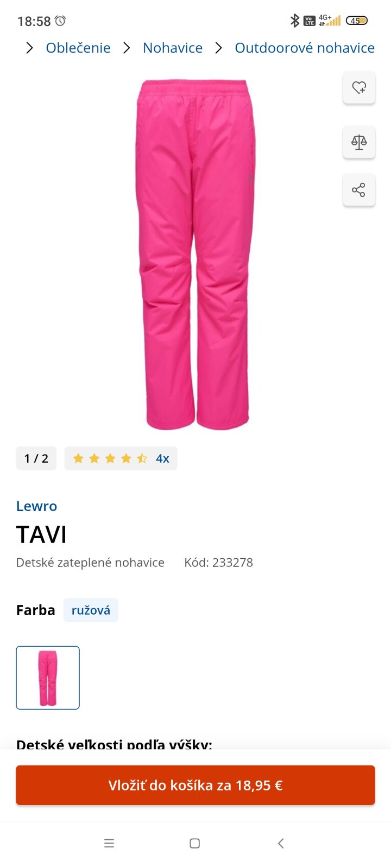Open product comparison scales icon
Screen dimensions: 391x868
click(x=359, y=142)
